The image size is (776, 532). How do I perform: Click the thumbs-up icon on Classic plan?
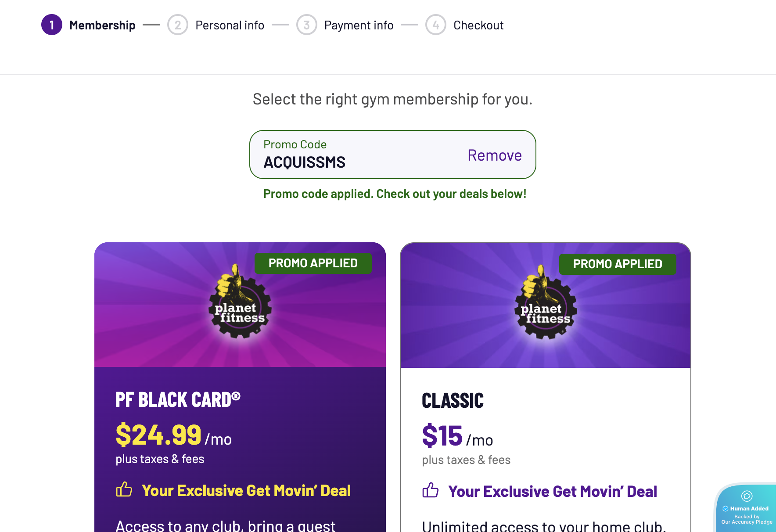pyautogui.click(x=431, y=490)
